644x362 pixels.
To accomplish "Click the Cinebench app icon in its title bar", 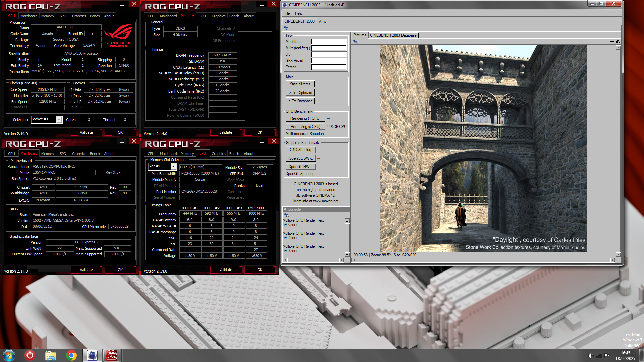I will pos(285,5).
